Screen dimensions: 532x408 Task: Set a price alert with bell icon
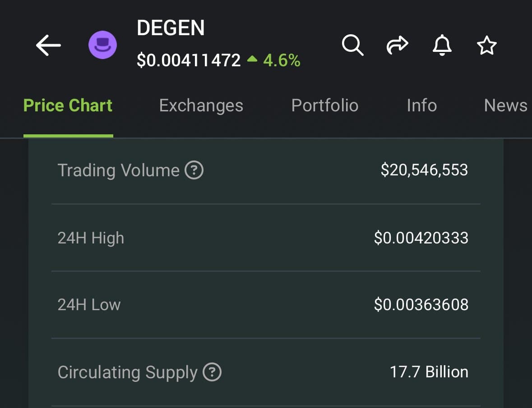[442, 46]
